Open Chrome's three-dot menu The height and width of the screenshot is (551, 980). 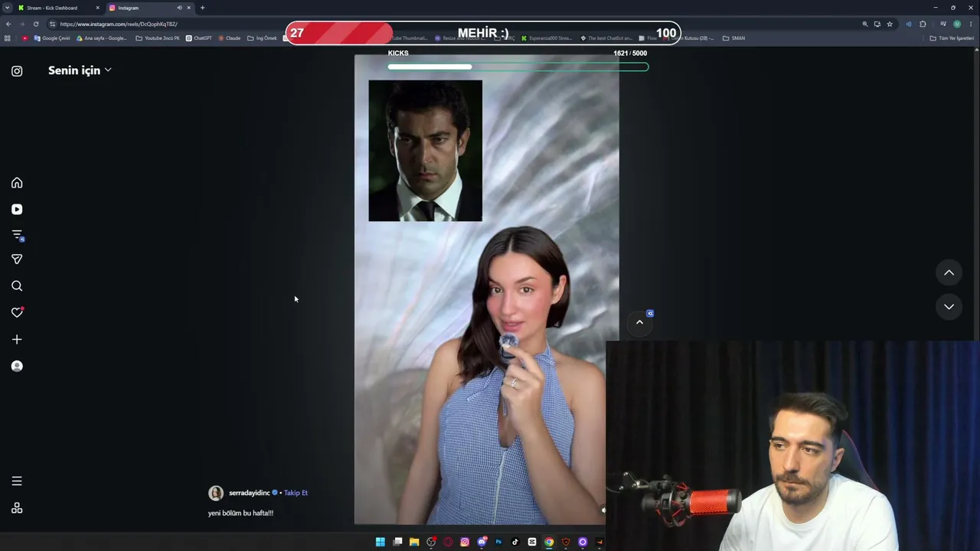(970, 24)
